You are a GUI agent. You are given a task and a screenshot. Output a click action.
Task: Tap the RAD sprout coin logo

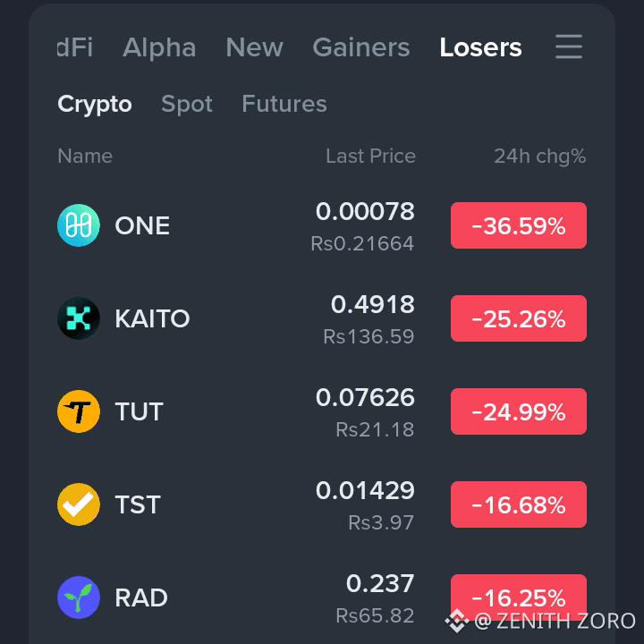pyautogui.click(x=79, y=597)
